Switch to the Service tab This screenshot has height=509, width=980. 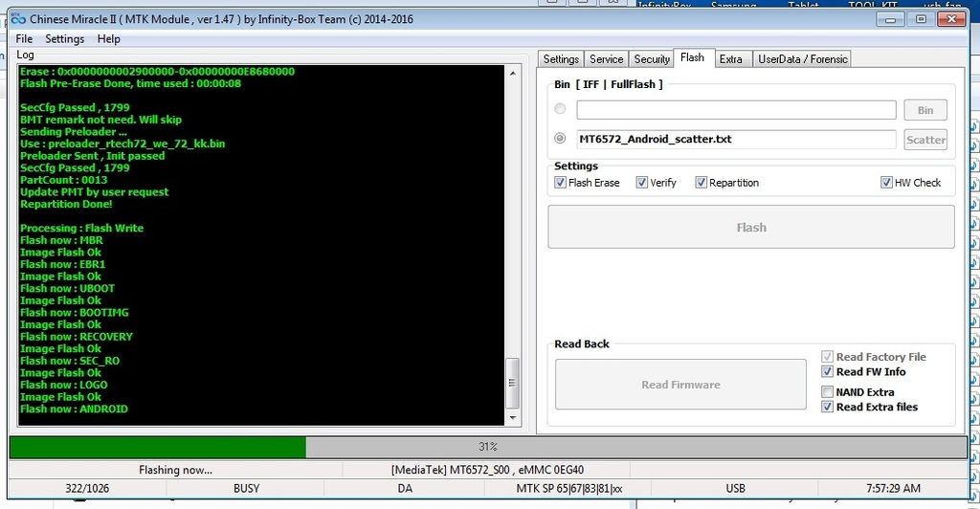[606, 59]
